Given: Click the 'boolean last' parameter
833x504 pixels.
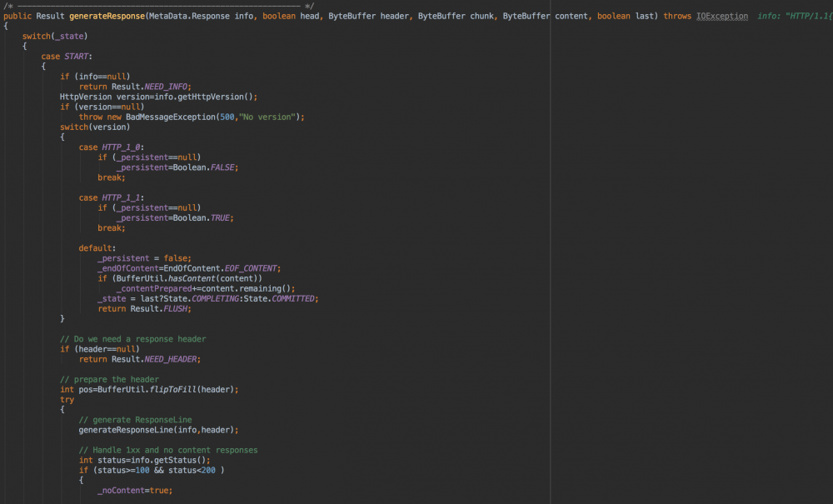Looking at the screenshot, I should coord(626,16).
